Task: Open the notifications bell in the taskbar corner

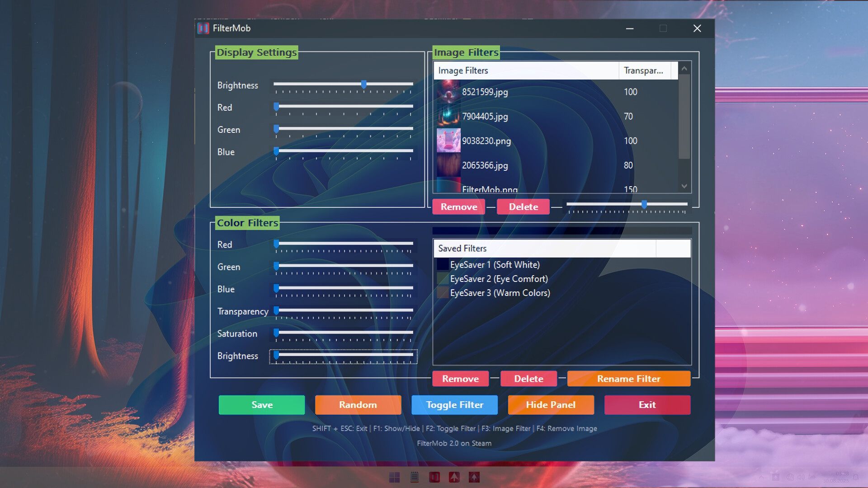Action: 856,477
